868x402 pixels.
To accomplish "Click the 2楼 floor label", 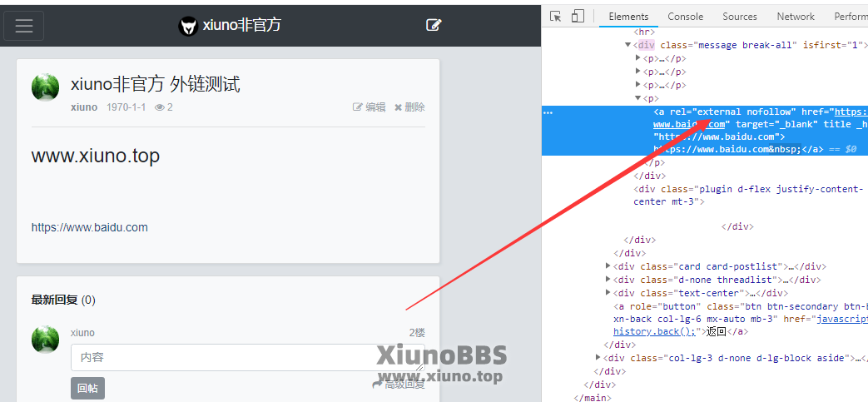I will coord(417,333).
